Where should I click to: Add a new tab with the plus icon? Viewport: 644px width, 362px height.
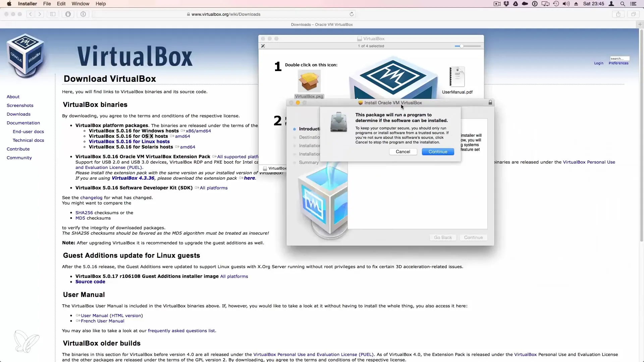click(x=640, y=24)
